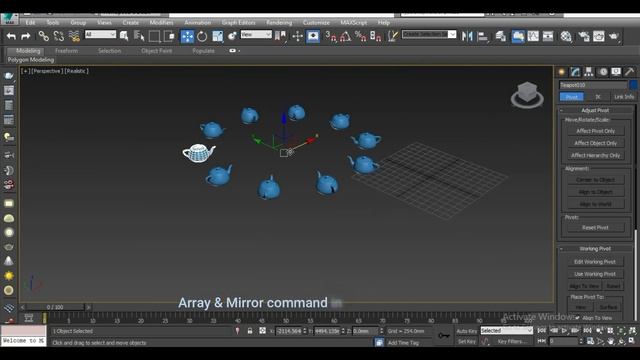Open the reference coordinate 'View' dropdown

click(256, 35)
